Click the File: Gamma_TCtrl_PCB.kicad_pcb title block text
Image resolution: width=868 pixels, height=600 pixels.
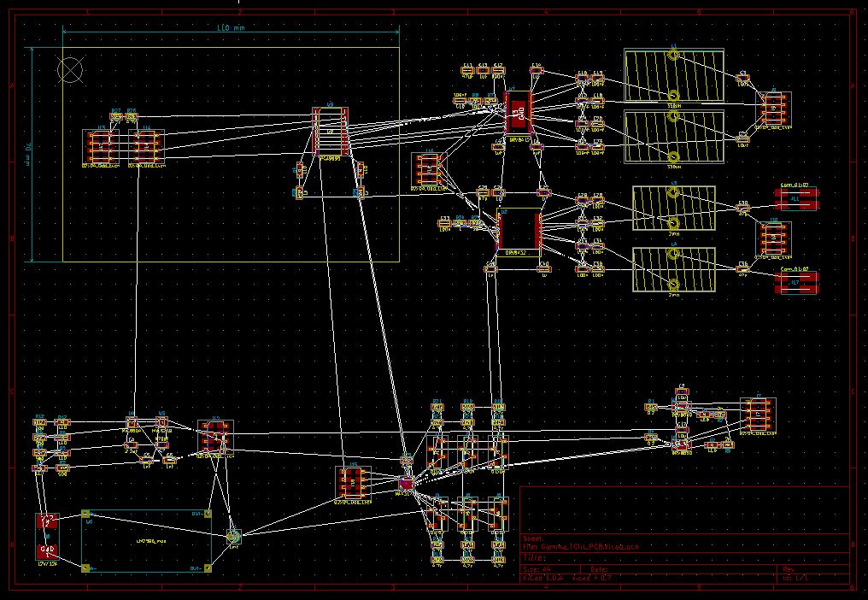[581, 547]
